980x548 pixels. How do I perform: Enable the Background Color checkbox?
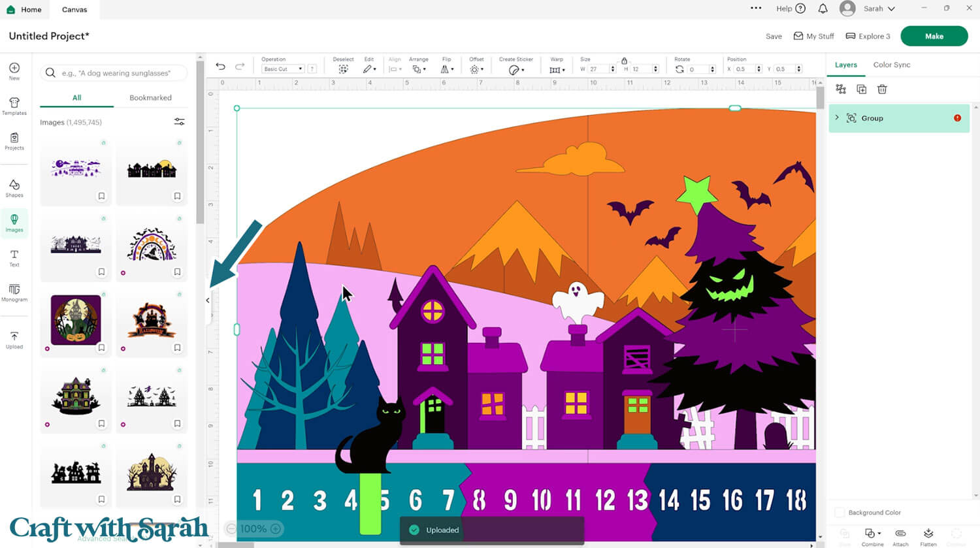840,512
